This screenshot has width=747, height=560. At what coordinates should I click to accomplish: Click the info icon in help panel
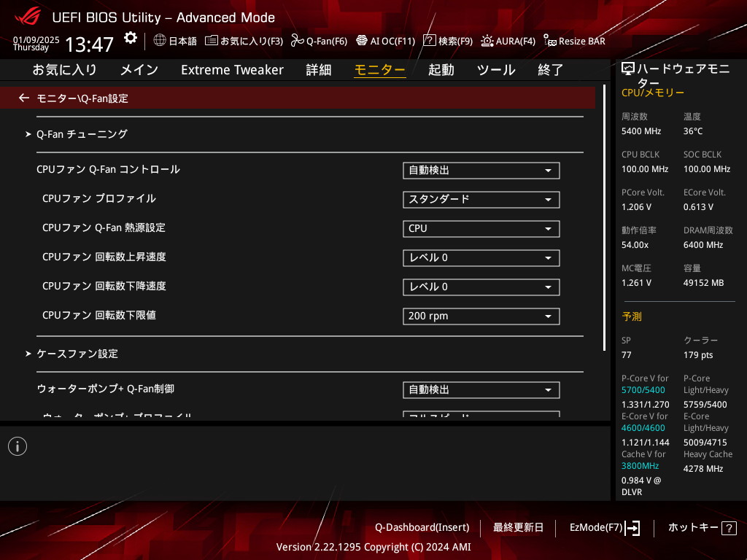tap(18, 446)
